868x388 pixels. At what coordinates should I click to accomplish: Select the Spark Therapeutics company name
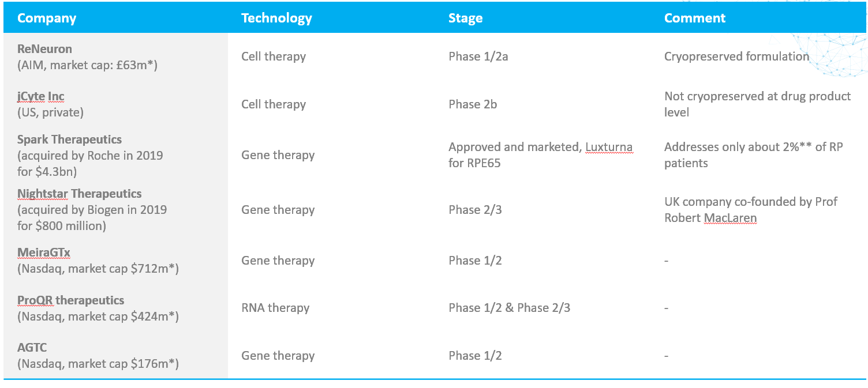click(x=69, y=140)
